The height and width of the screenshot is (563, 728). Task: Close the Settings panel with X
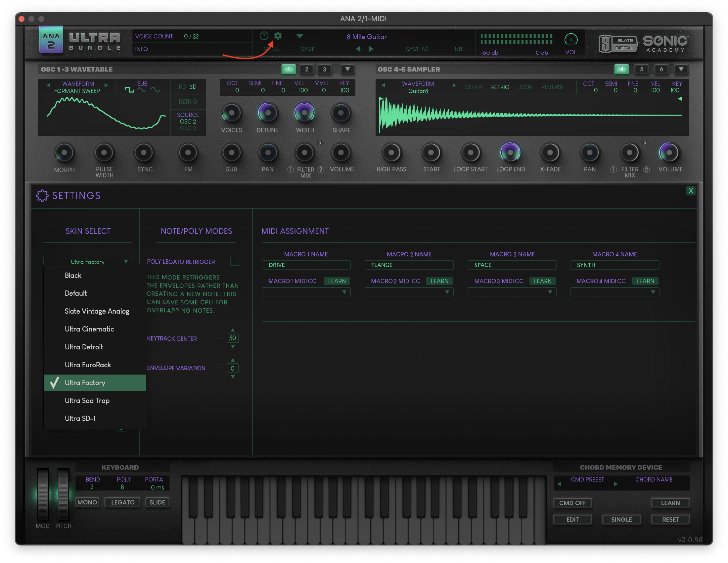[x=691, y=191]
